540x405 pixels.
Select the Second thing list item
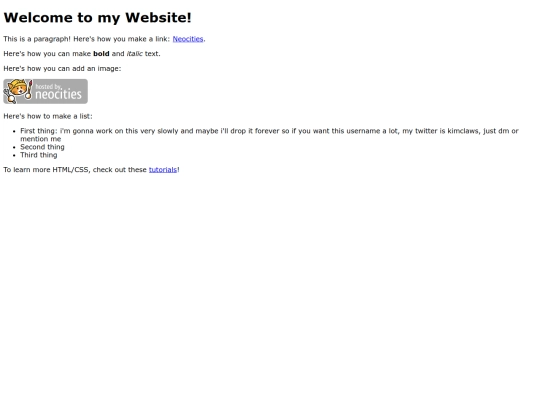pos(42,147)
